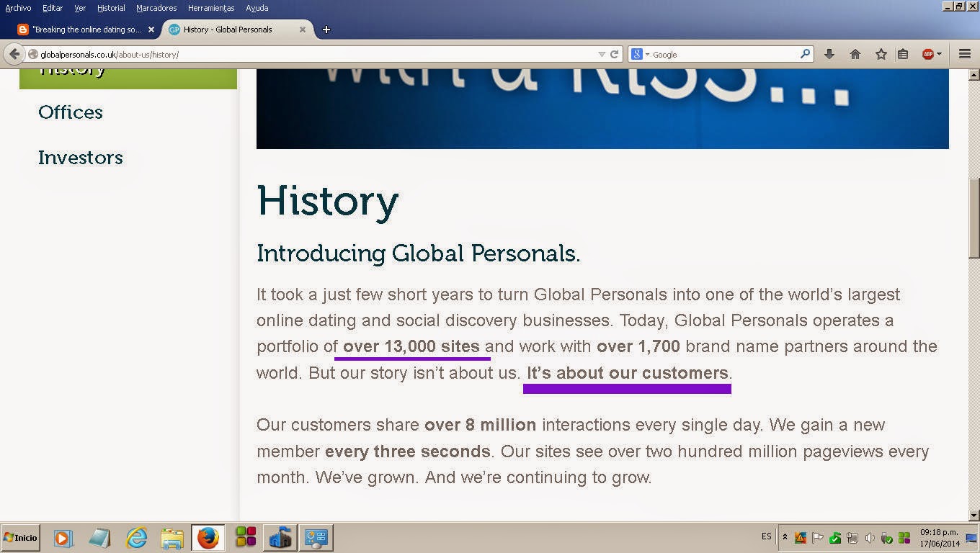Open the Adblock Plus dropdown arrow
Viewport: 980px width, 553px height.
[939, 54]
